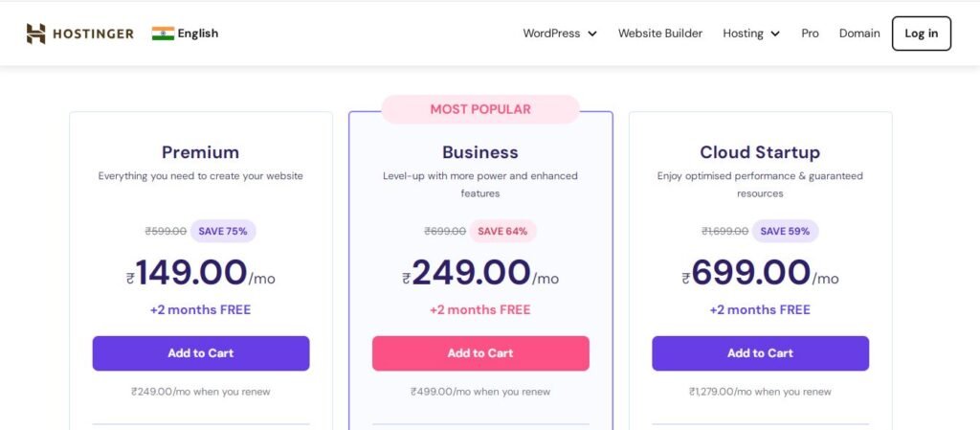The image size is (980, 430).
Task: Add the Premium plan to cart
Action: click(201, 353)
